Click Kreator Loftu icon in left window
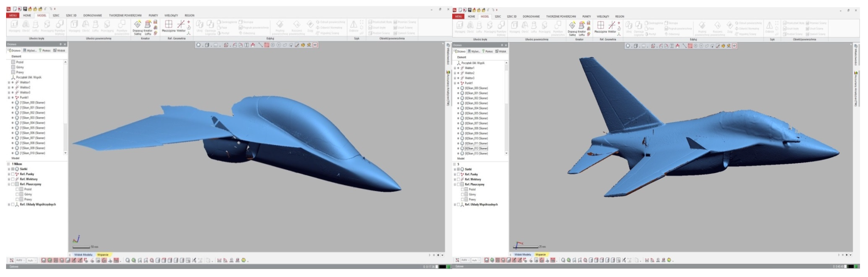The height and width of the screenshot is (277, 868). [148, 25]
